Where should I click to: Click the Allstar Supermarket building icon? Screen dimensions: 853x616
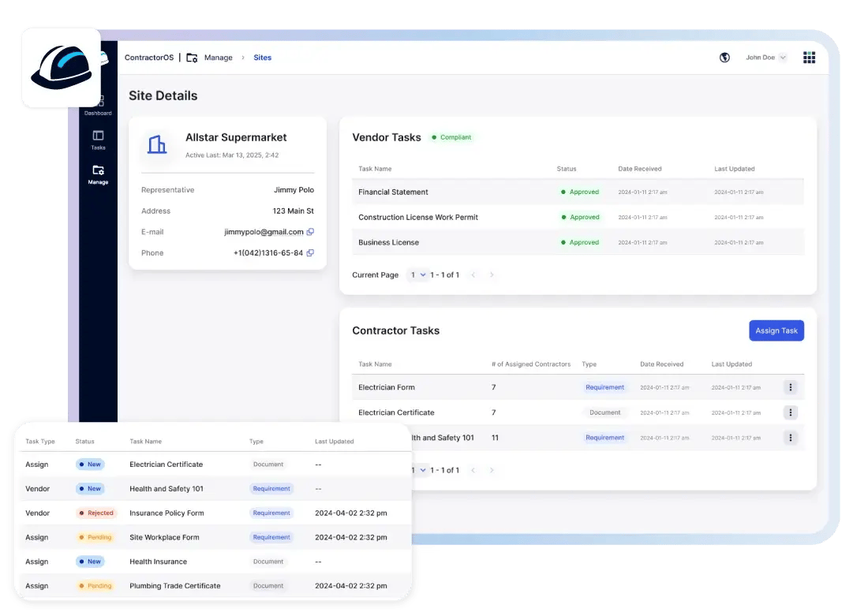tap(157, 144)
